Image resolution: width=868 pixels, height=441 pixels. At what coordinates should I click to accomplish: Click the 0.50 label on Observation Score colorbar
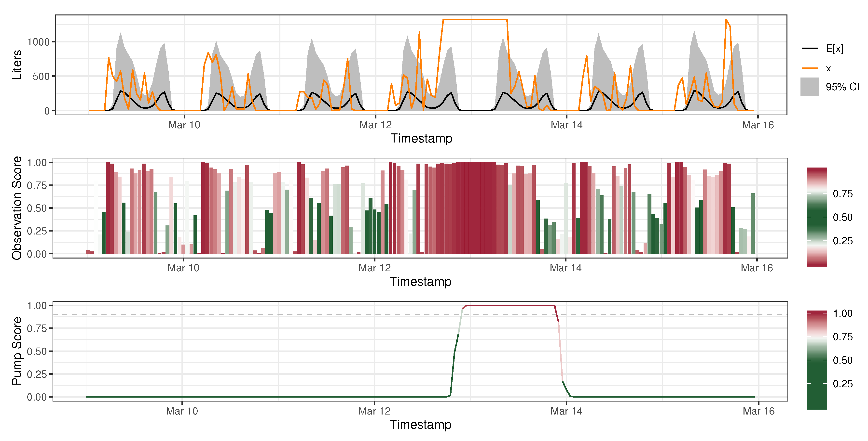point(842,218)
